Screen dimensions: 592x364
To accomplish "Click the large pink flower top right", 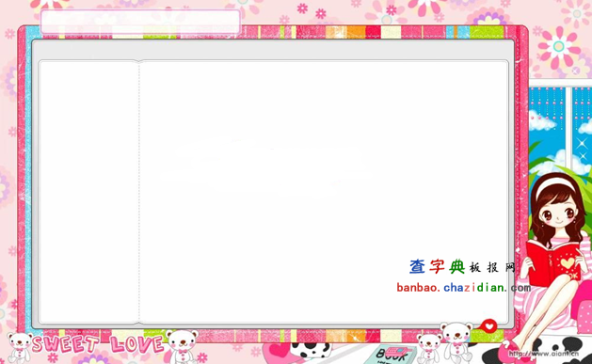I will point(559,47).
